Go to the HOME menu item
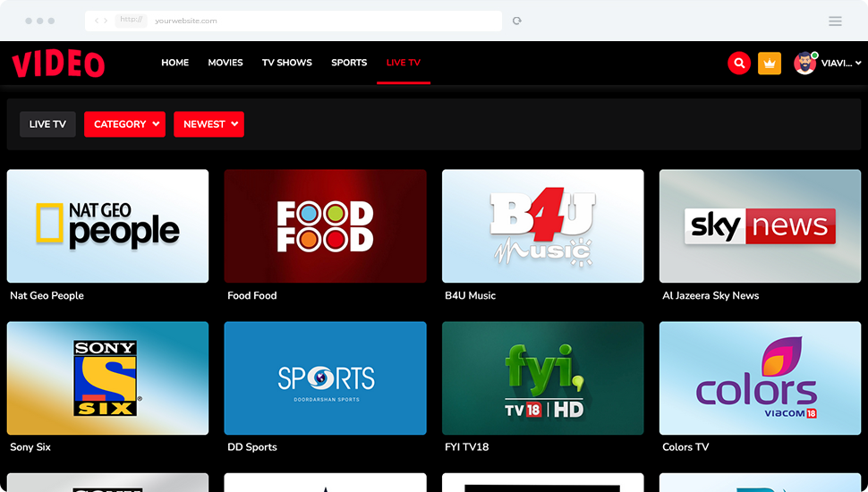Image resolution: width=868 pixels, height=492 pixels. pos(174,63)
